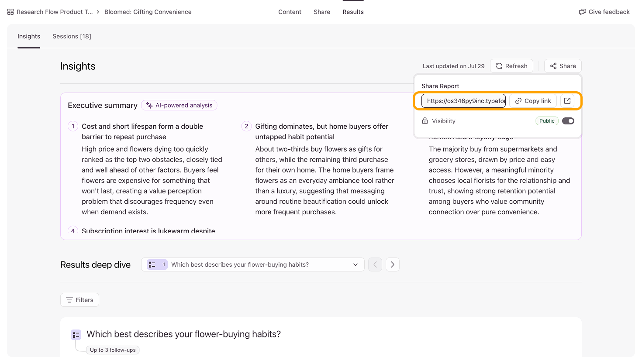Select the share report URL field

463,101
